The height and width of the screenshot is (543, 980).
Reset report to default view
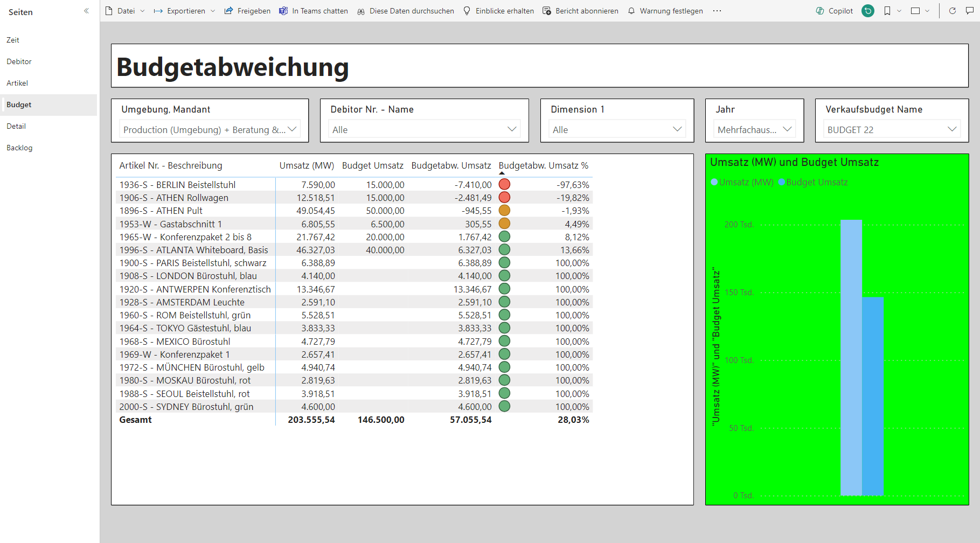[868, 11]
